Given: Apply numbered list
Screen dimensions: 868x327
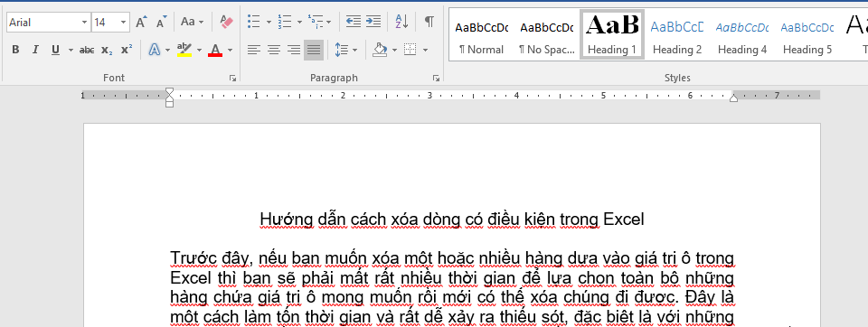Looking at the screenshot, I should [285, 23].
